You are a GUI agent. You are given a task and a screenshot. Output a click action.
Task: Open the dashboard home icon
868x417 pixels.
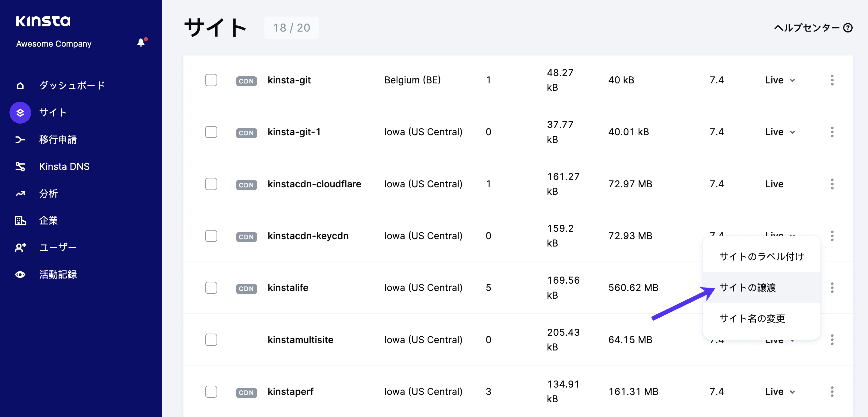[20, 86]
